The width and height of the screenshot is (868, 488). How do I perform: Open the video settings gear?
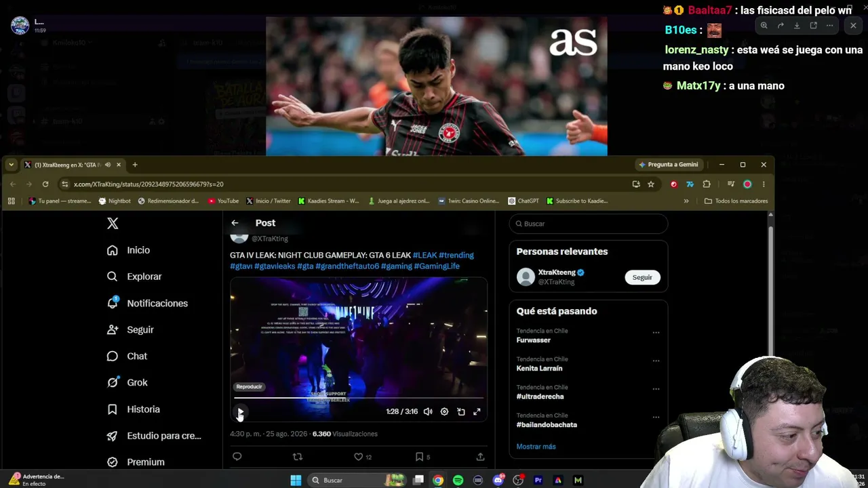[444, 411]
